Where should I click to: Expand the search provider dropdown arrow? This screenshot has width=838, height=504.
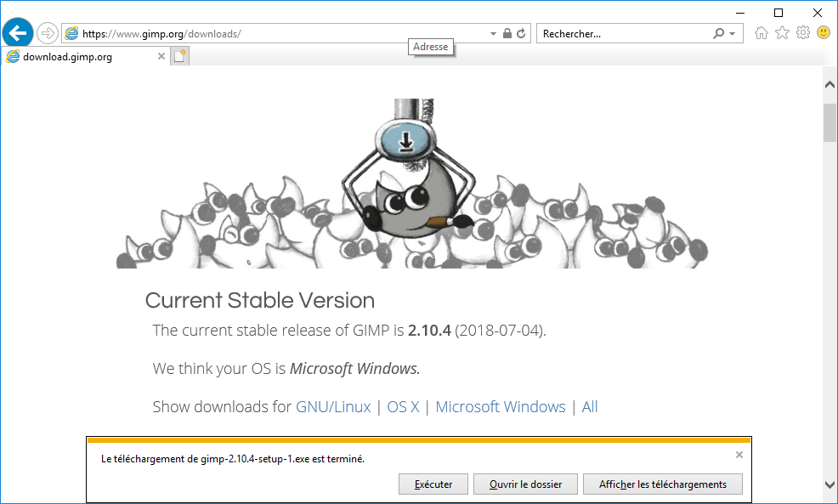732,34
